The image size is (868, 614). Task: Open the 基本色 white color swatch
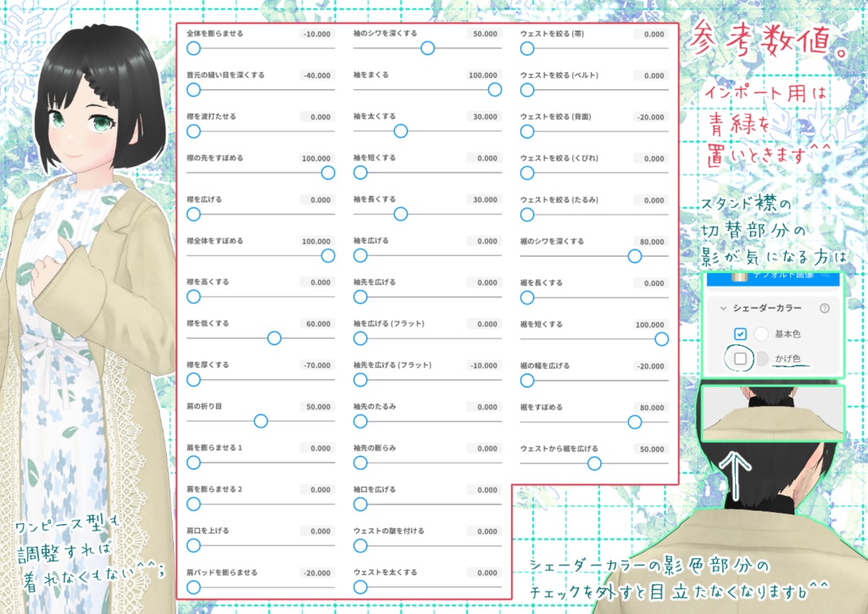click(761, 334)
